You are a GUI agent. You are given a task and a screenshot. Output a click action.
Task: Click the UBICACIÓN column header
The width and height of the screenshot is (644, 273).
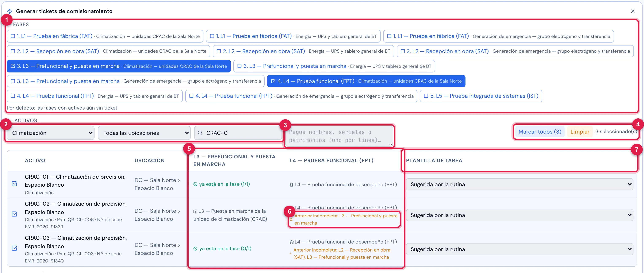[149, 161]
